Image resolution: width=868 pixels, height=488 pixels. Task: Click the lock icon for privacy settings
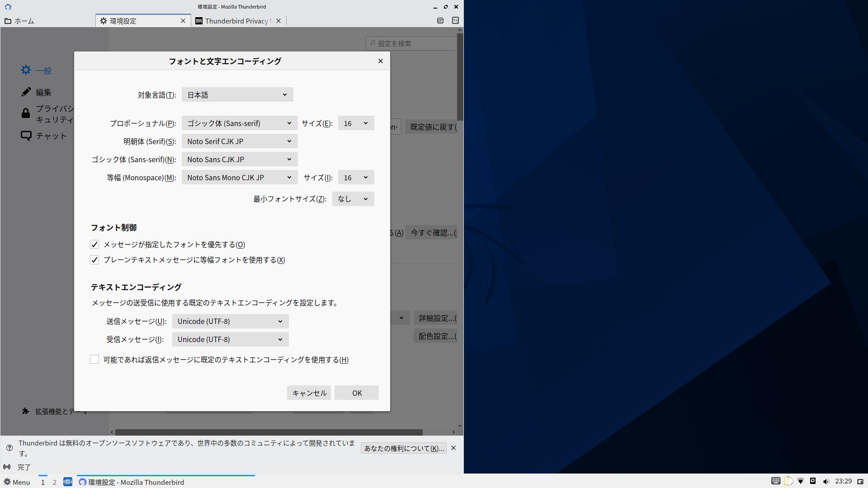pyautogui.click(x=26, y=113)
